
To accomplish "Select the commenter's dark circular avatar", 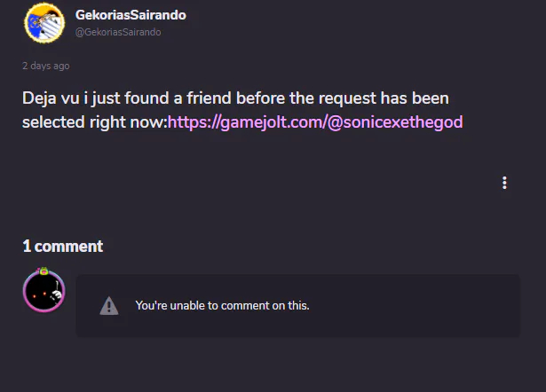I will click(44, 291).
